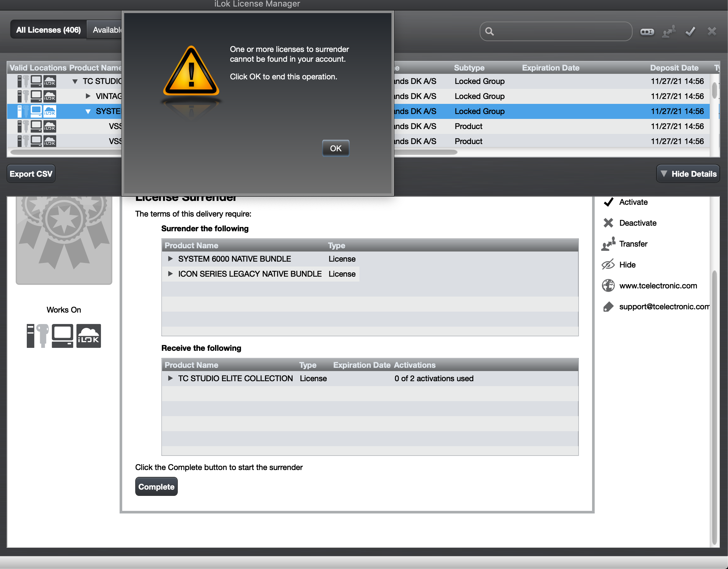The image size is (728, 569).
Task: Click the iLok Cloud icon in selected SYSTE row
Action: 50,111
